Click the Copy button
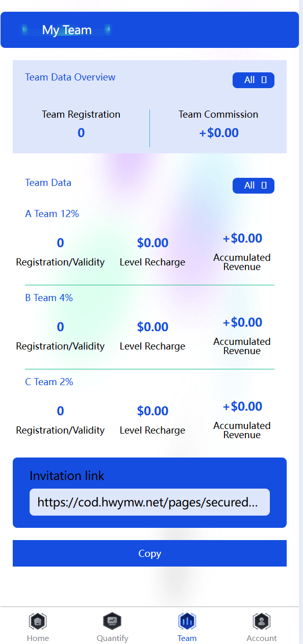Viewport: 303px width, 644px height. 149,553
